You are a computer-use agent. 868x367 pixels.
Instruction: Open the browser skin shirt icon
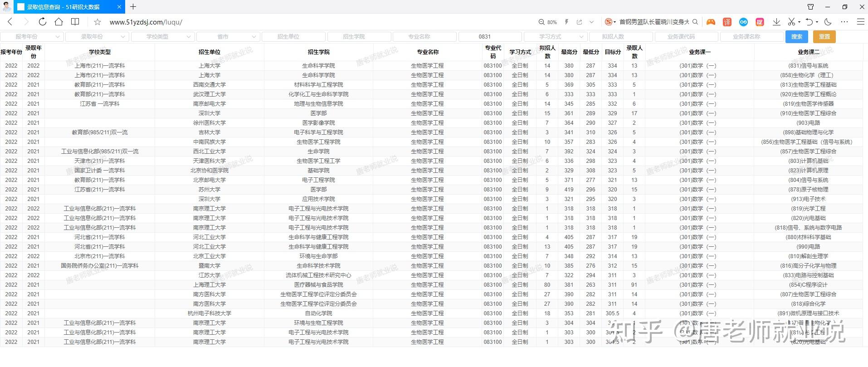point(811,7)
